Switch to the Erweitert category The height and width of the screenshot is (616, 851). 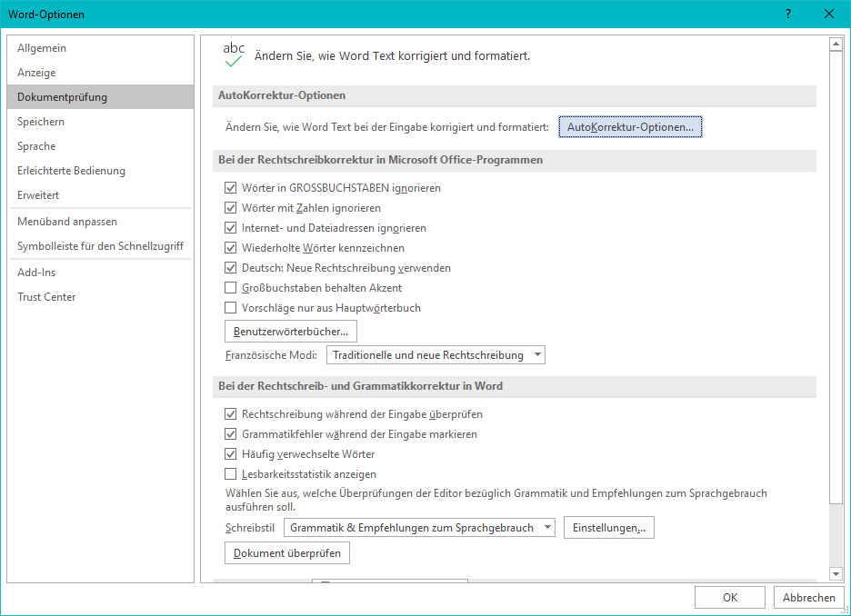pos(100,194)
